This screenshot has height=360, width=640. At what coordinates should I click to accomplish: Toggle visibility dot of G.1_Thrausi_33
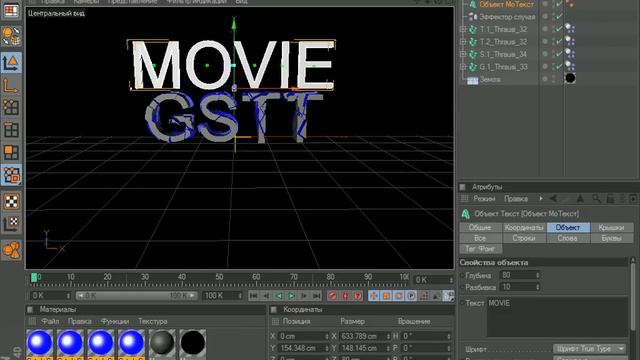pos(544,66)
